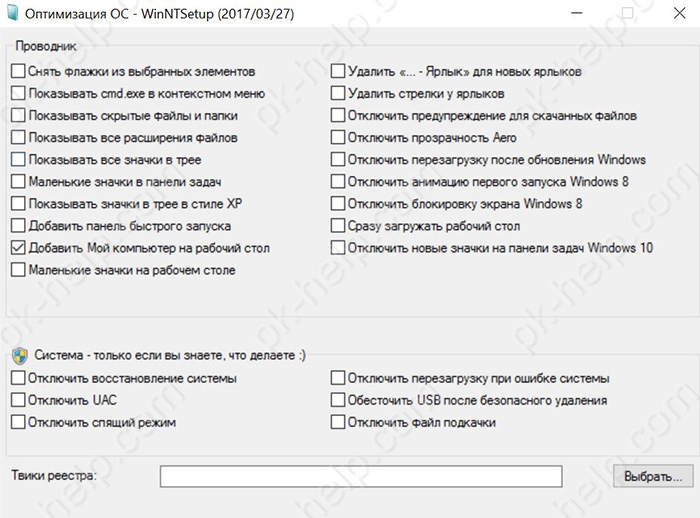
Task: Enable Снять флажки из выбранных элементов
Action: coord(18,71)
